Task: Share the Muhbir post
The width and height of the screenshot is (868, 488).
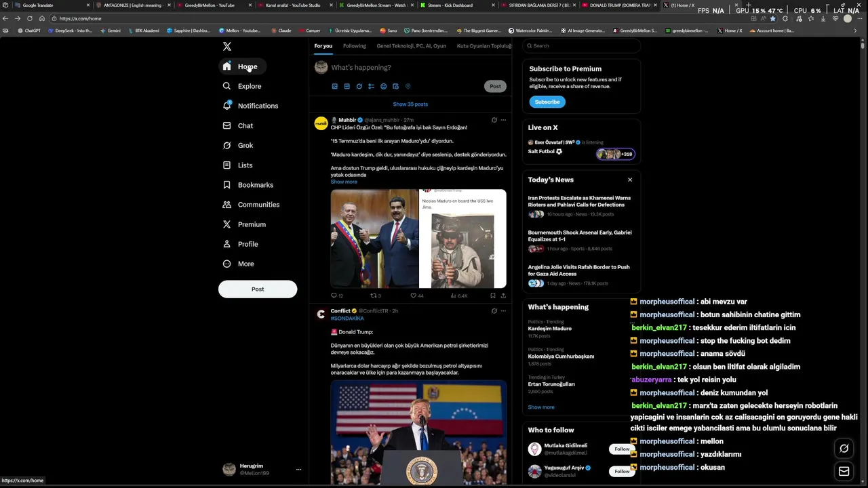Action: 503,296
